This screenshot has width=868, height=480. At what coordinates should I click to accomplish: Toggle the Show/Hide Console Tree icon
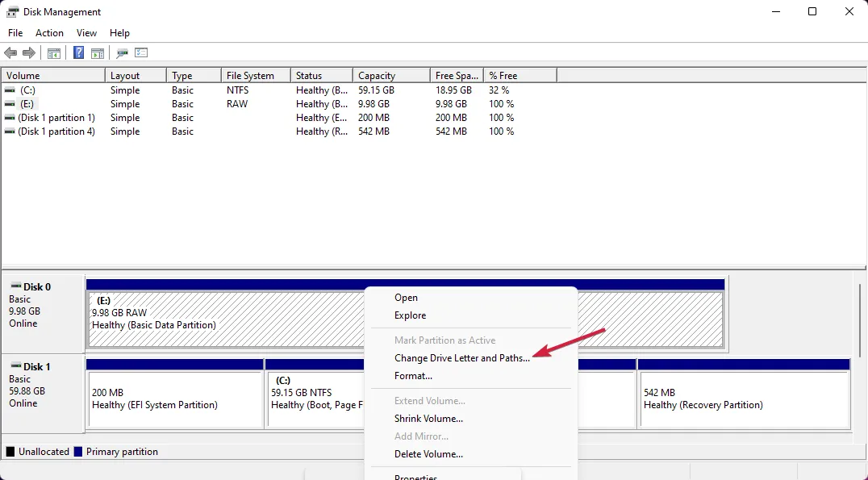54,53
